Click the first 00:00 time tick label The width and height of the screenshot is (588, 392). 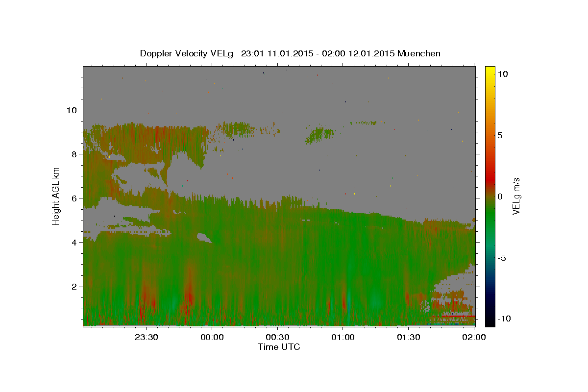click(212, 337)
